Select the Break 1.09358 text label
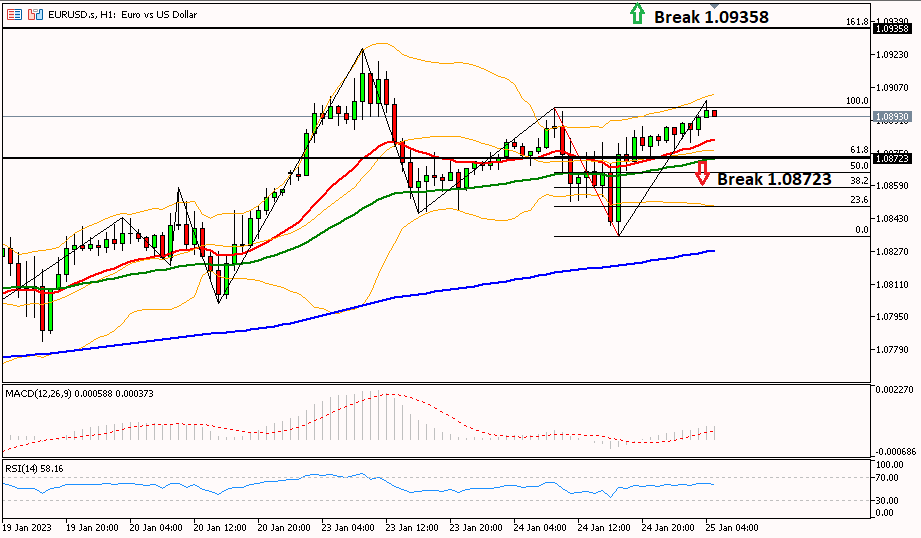Viewport: 921px width, 538px height. (711, 17)
